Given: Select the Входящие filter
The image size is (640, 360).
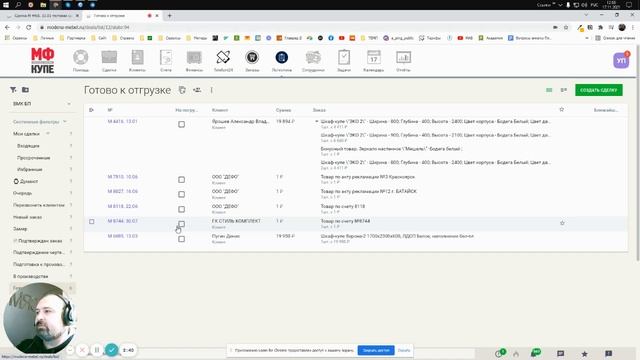Looking at the screenshot, I should [28, 146].
